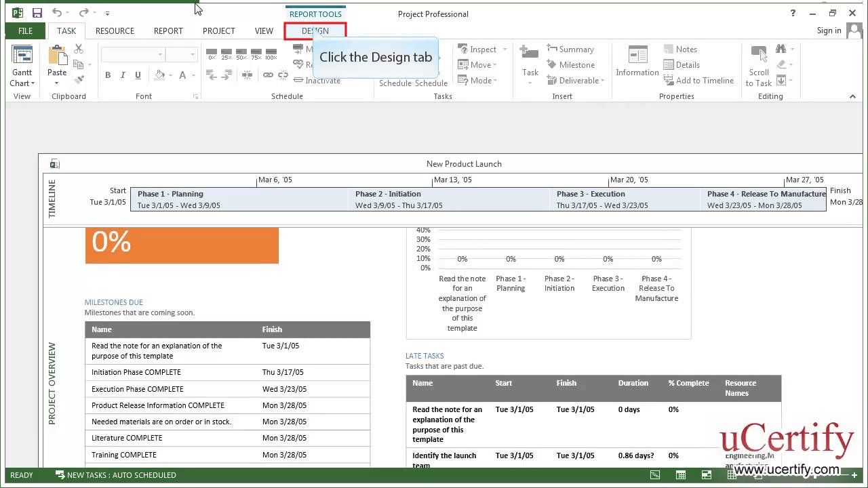Open the font name combo box
The width and height of the screenshot is (868, 488).
click(132, 54)
